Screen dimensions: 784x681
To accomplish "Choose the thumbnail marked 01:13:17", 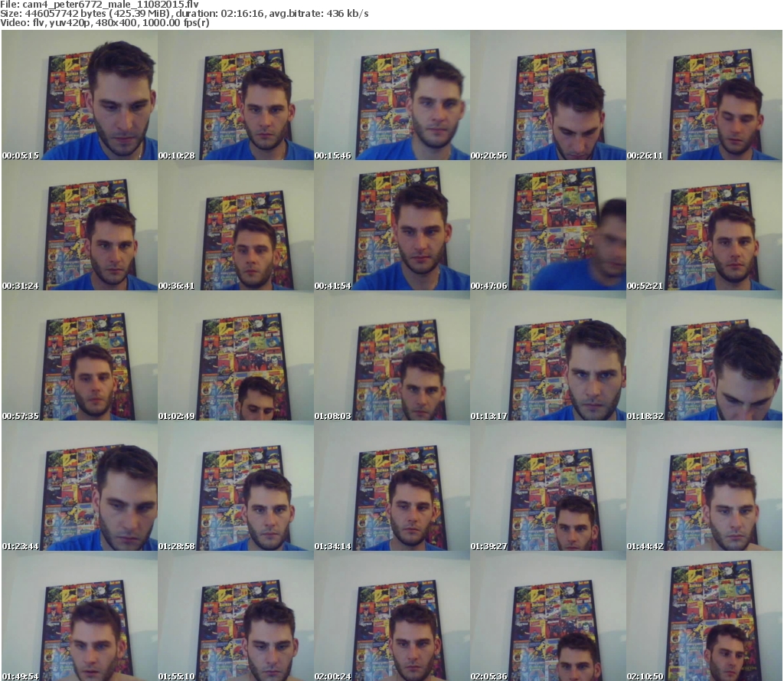I will point(548,355).
